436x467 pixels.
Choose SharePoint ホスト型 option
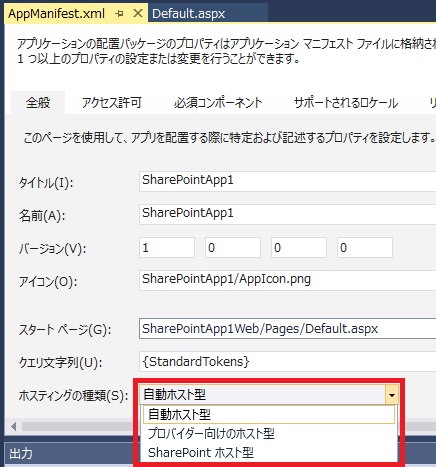(x=269, y=453)
